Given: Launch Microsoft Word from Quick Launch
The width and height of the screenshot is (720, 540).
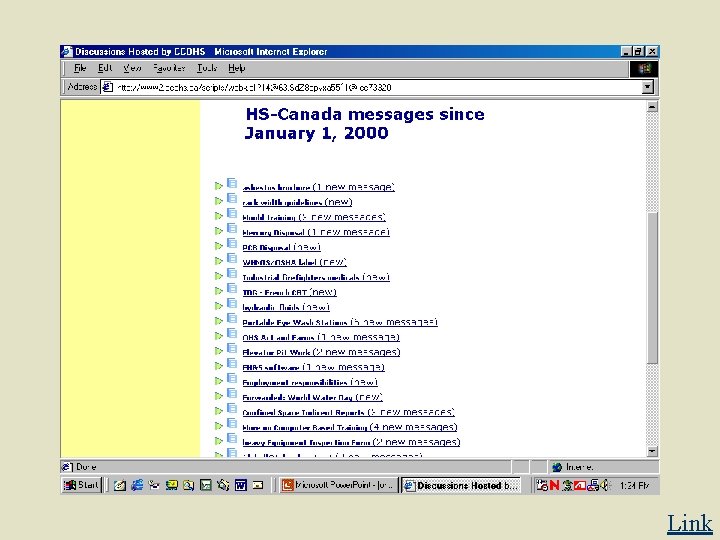Looking at the screenshot, I should 241,485.
